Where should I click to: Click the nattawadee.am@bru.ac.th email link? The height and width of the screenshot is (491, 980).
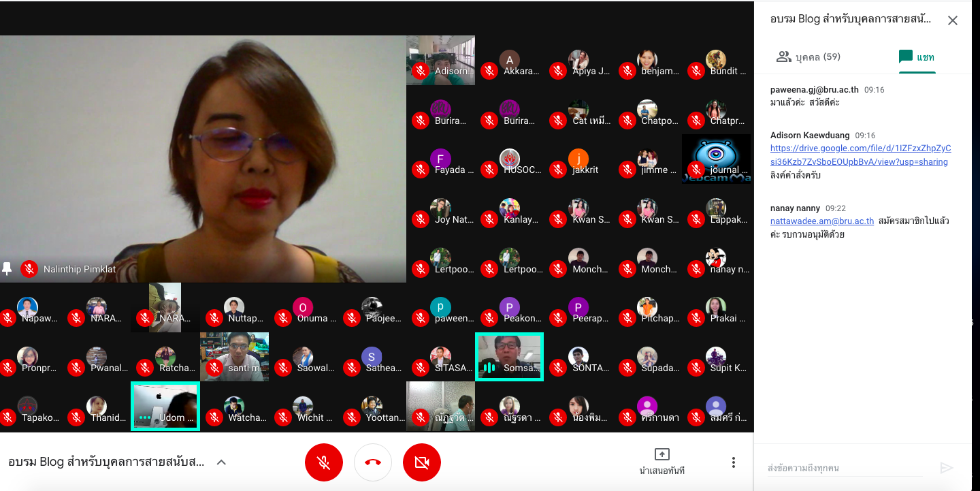[x=822, y=221]
